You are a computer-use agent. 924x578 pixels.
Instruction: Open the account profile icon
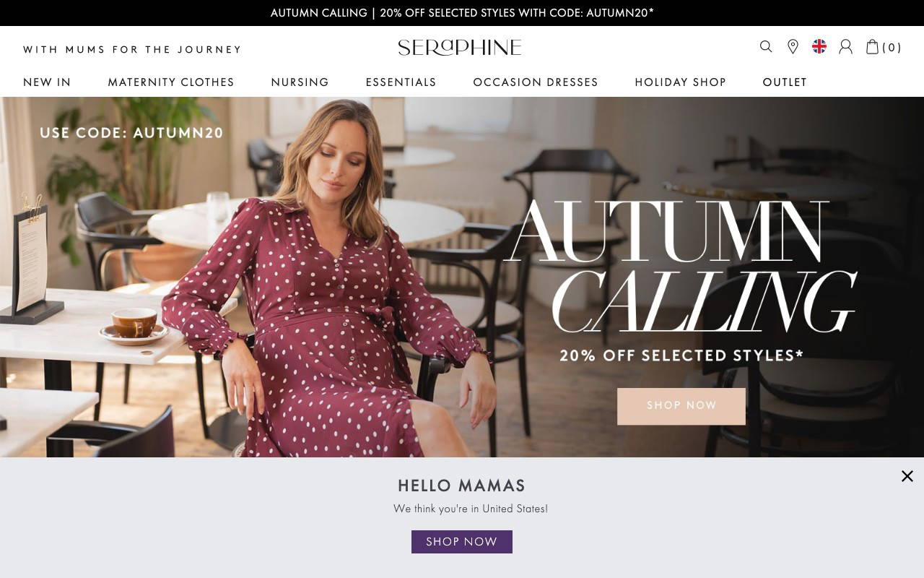[845, 47]
